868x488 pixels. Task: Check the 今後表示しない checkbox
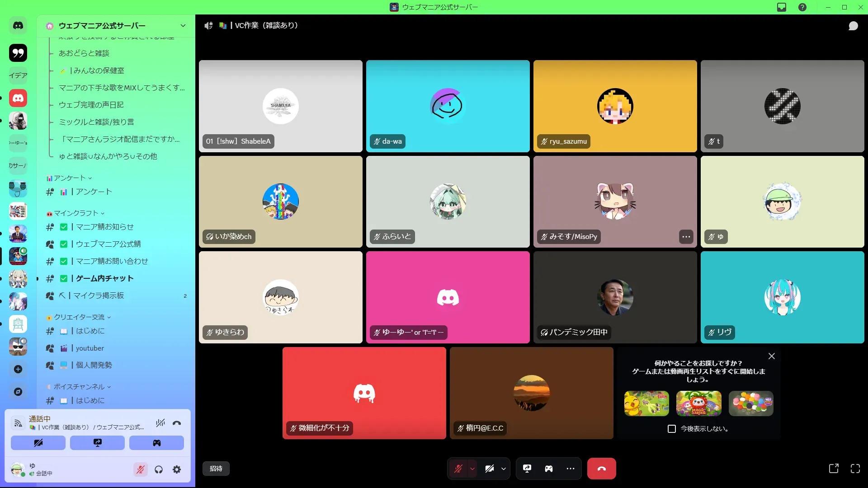coord(672,429)
